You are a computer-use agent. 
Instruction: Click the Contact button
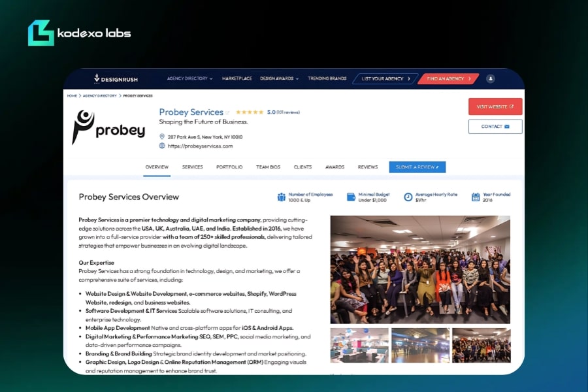tap(495, 126)
